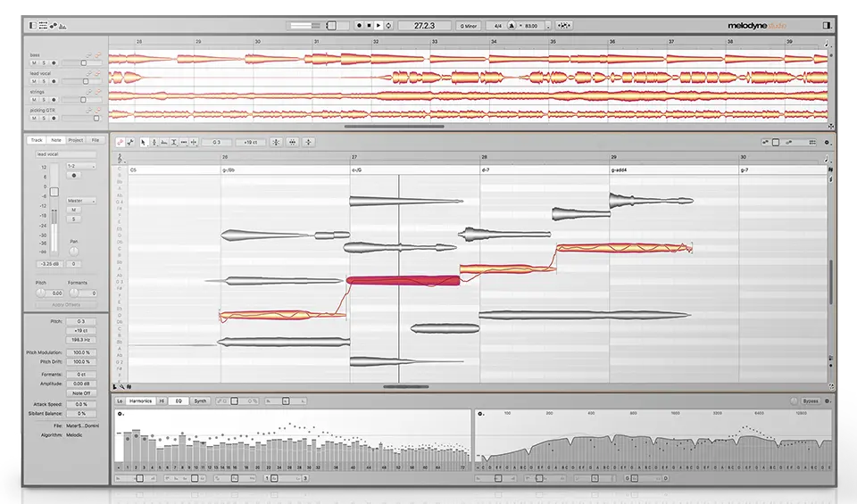The image size is (857, 504).
Task: Select the Harmonics tab in sound editor
Action: pos(140,401)
